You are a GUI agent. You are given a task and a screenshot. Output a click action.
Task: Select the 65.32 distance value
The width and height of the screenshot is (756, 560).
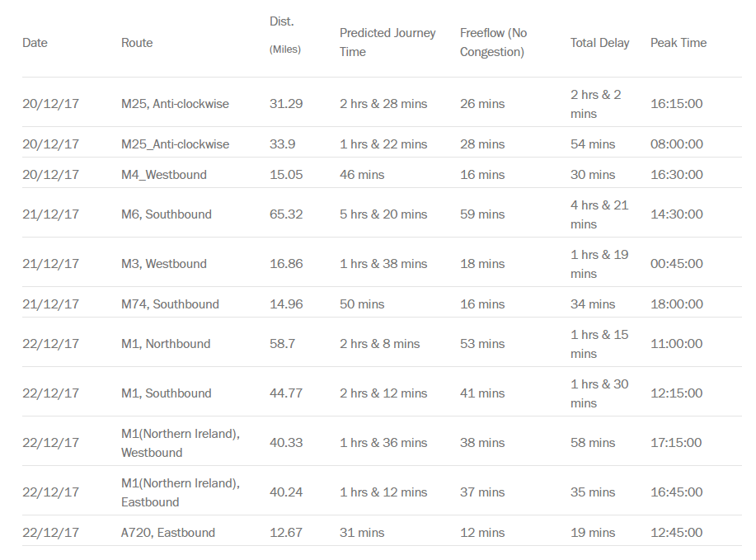pos(286,214)
